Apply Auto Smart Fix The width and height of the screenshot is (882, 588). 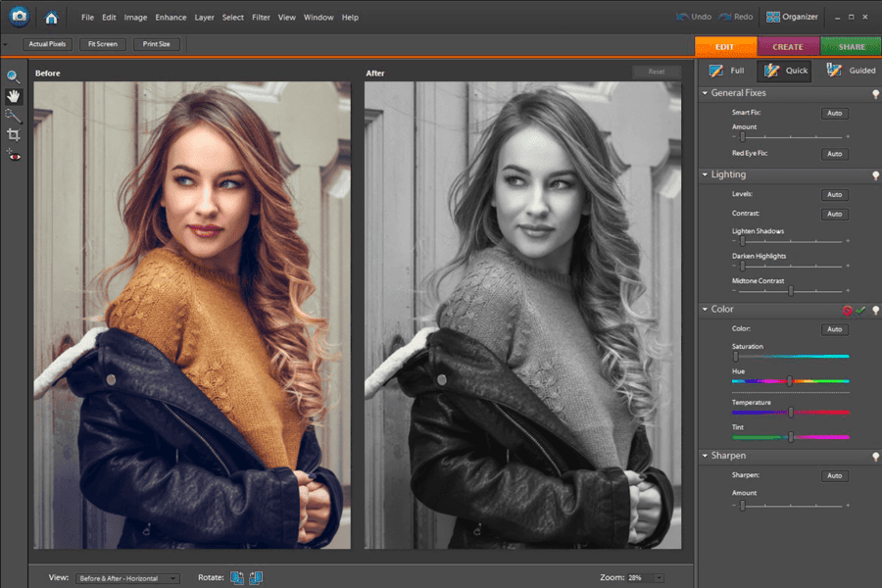(834, 113)
